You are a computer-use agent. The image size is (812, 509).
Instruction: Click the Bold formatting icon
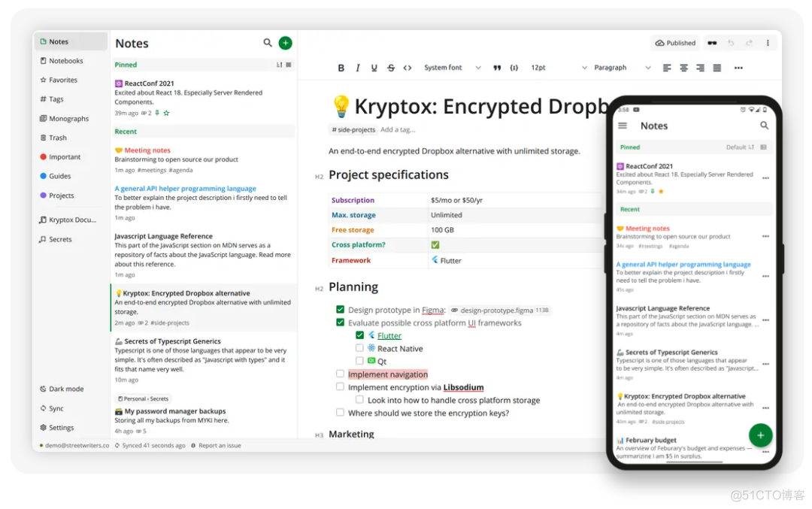(x=341, y=68)
